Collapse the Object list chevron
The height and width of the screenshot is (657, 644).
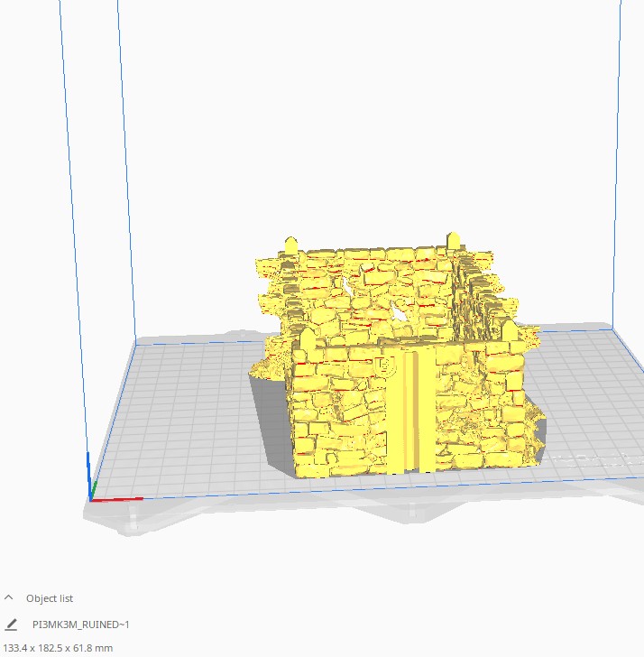pos(8,598)
